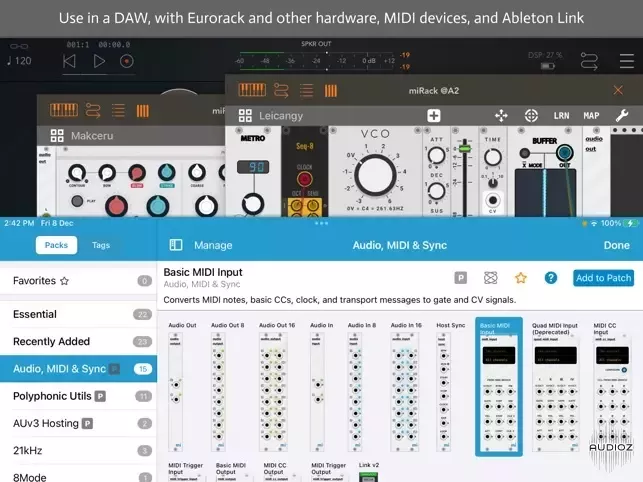The image size is (643, 482).
Task: Toggle LRN learn mode
Action: (561, 116)
